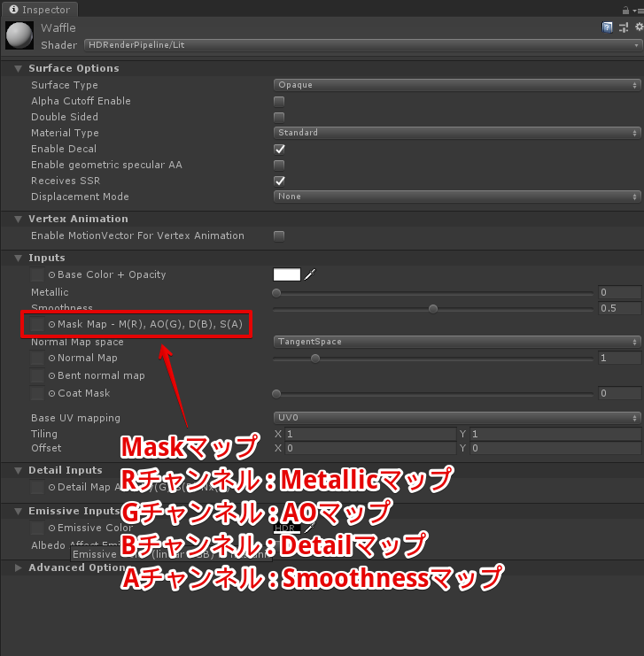Open the Mask Map texture picker circle
This screenshot has width=644, height=656.
51,324
